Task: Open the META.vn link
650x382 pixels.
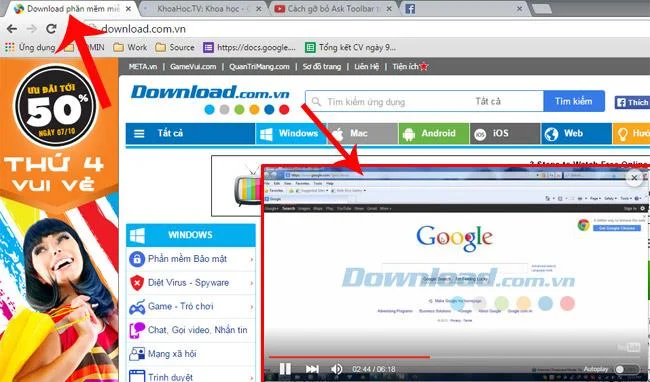Action: [143, 66]
